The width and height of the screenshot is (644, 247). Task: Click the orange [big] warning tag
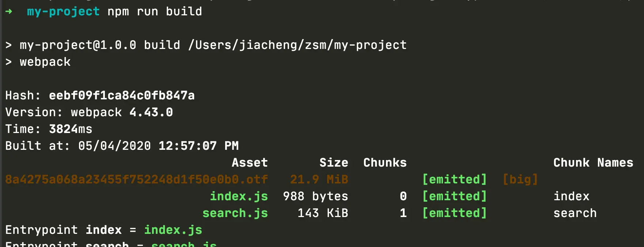520,179
